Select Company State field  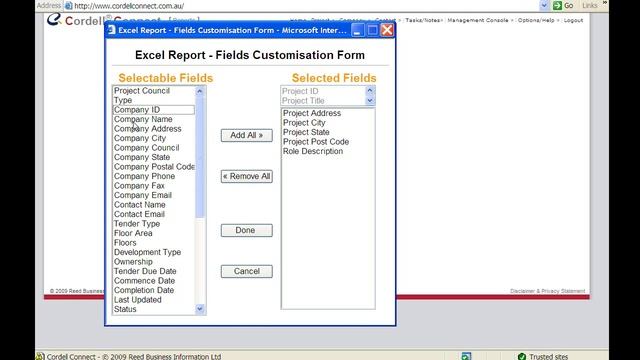point(154,157)
